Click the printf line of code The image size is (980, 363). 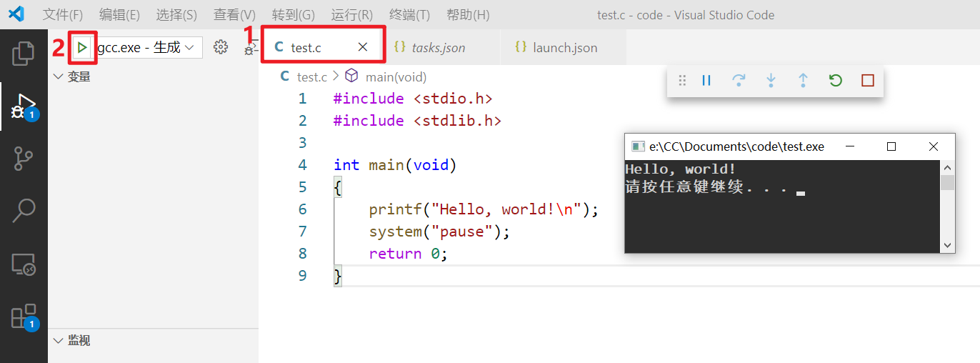484,209
